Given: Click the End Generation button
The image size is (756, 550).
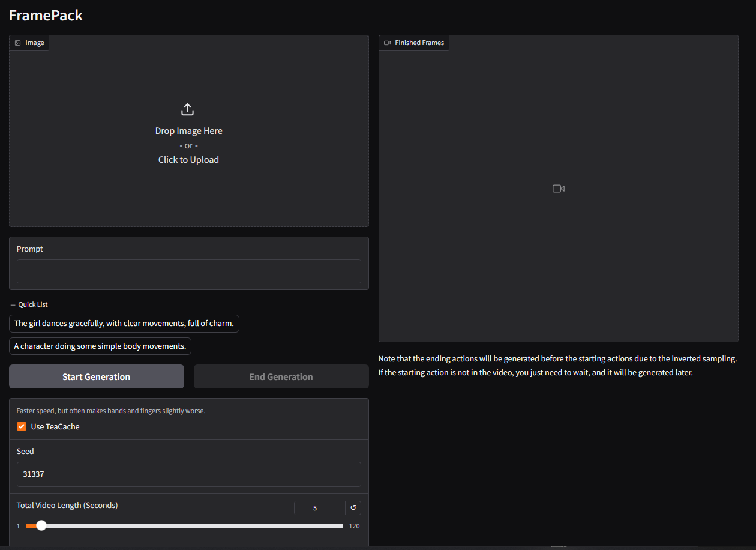Looking at the screenshot, I should (281, 376).
